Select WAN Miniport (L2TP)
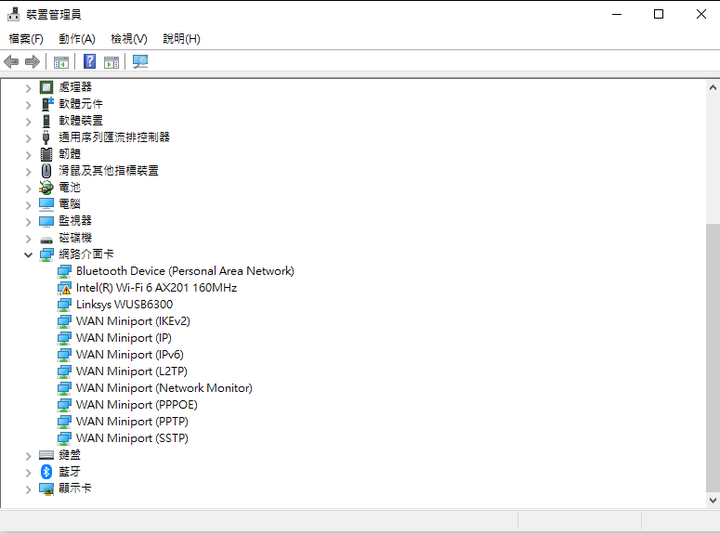 132,371
